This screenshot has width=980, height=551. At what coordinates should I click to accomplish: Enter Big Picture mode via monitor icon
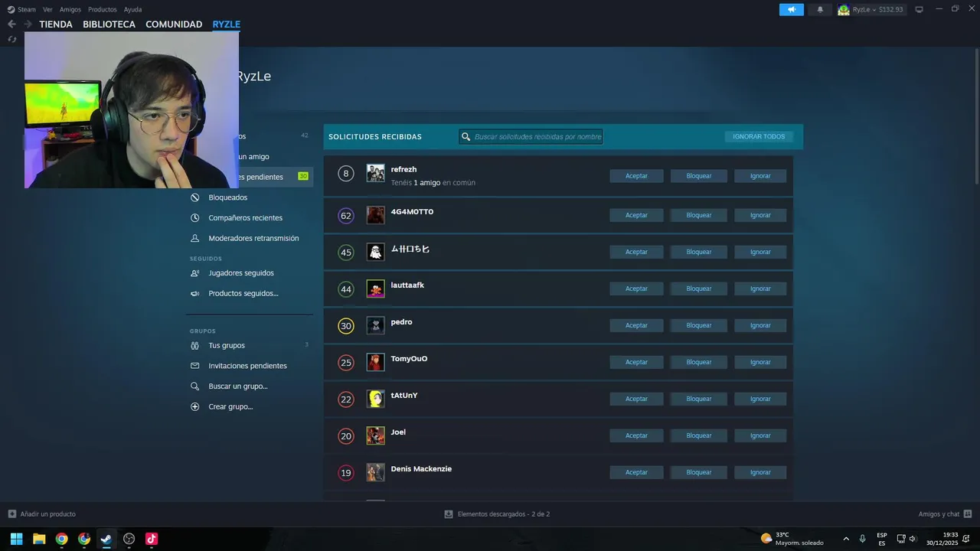click(919, 9)
